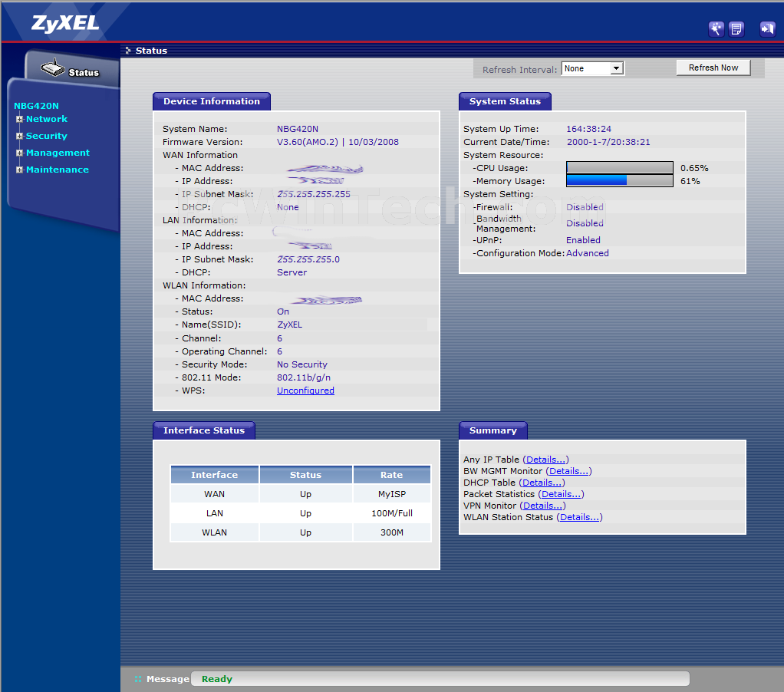
Task: Click the No Security mode value
Action: click(302, 364)
